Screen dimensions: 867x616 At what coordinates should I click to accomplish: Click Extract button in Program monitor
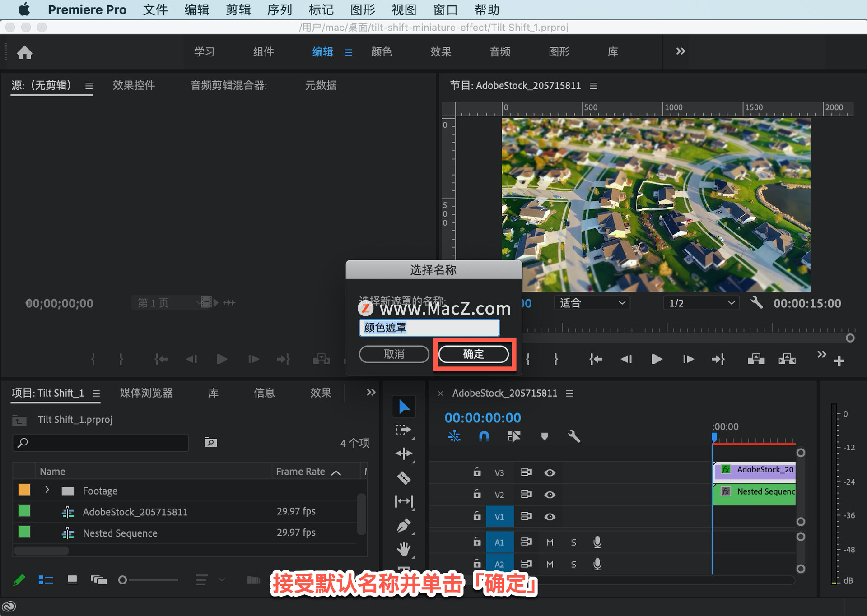(x=787, y=359)
